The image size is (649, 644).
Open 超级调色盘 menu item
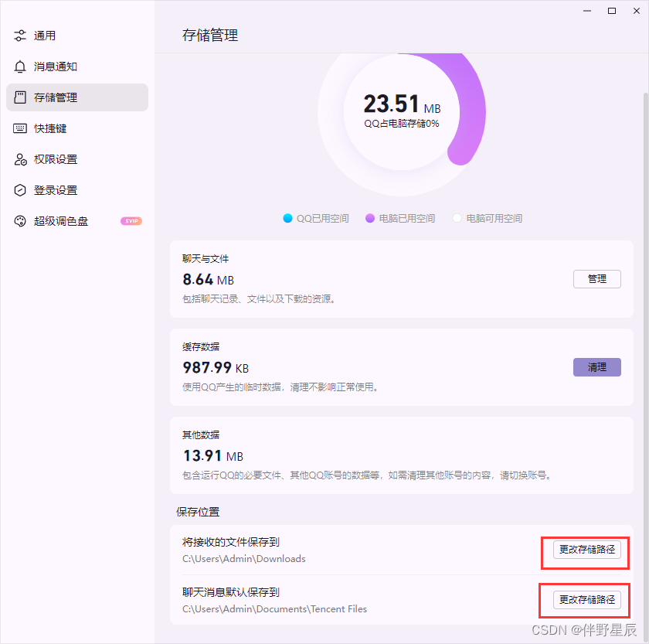point(77,221)
